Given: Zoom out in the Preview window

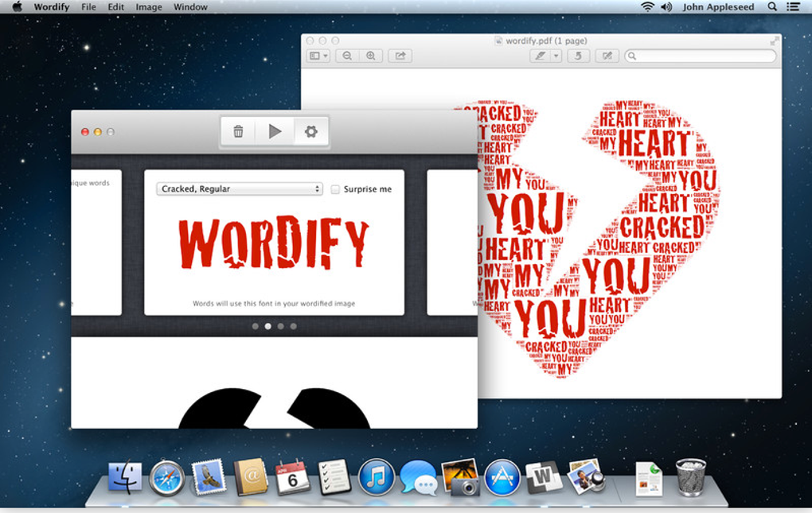Looking at the screenshot, I should pos(347,56).
